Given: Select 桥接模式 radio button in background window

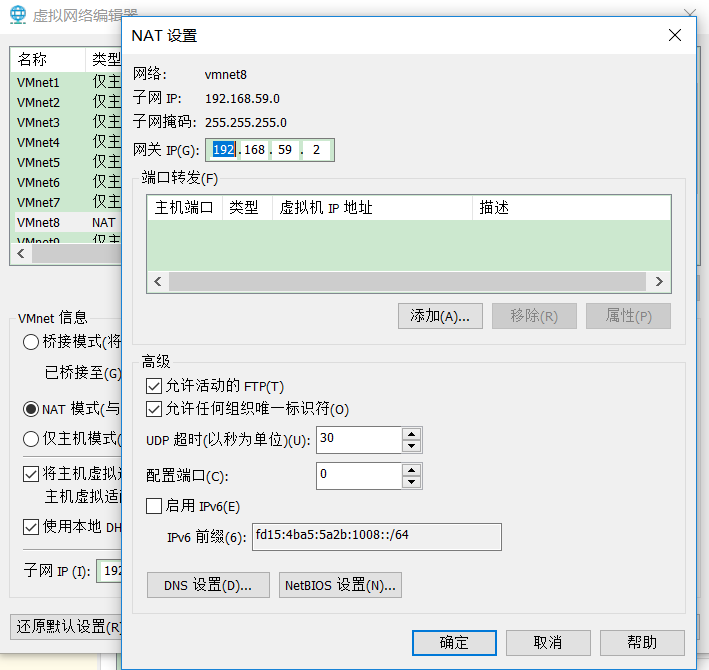Looking at the screenshot, I should point(31,342).
